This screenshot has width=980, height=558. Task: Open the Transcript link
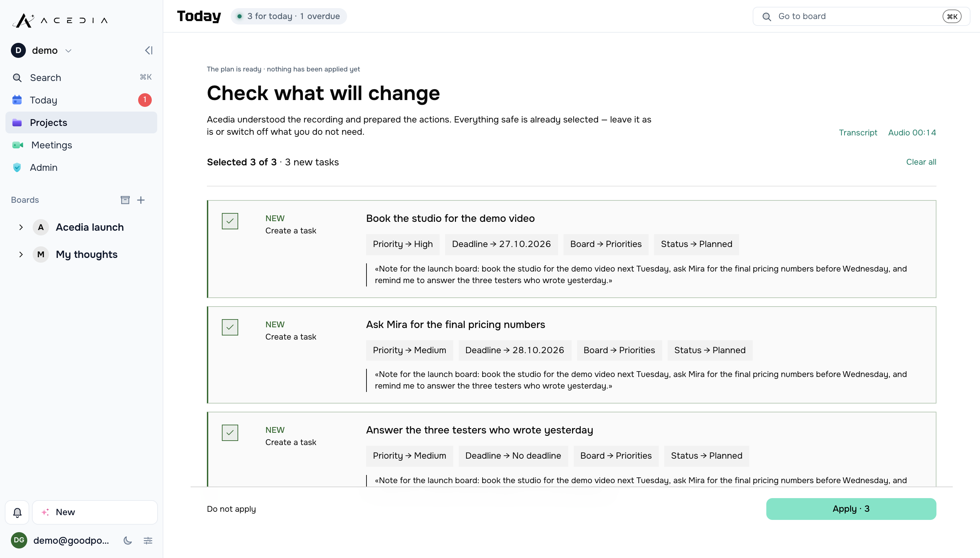(858, 133)
